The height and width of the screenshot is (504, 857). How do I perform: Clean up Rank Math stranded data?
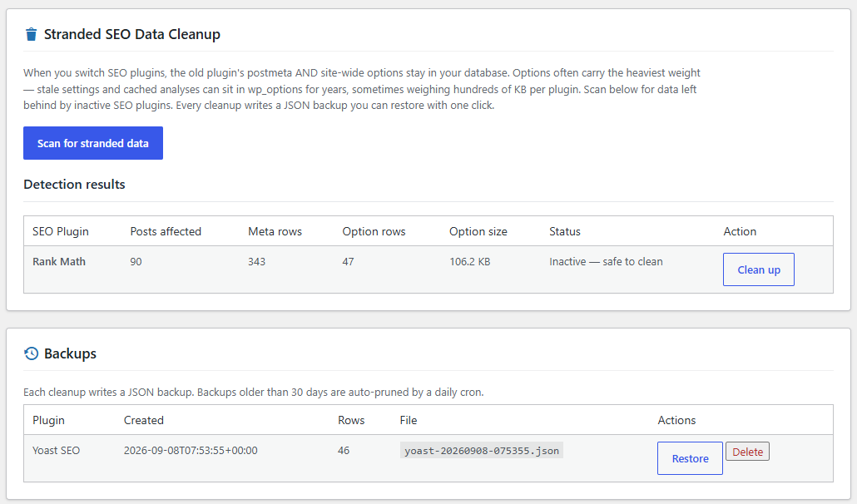[759, 269]
